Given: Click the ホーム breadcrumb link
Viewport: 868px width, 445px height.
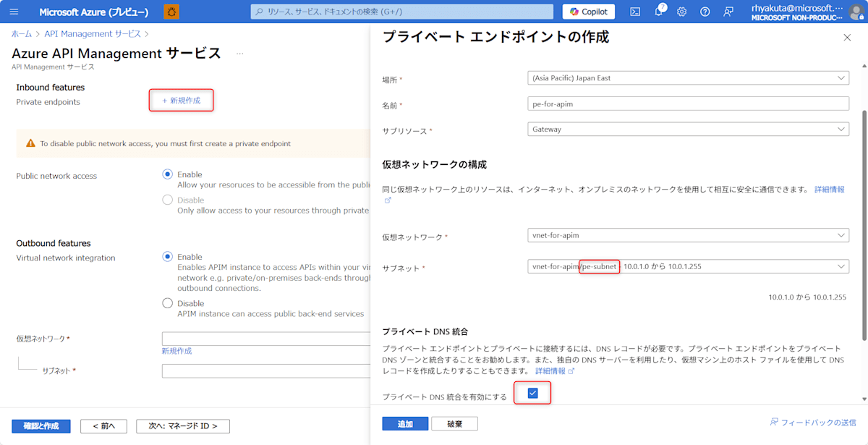Looking at the screenshot, I should (x=21, y=34).
